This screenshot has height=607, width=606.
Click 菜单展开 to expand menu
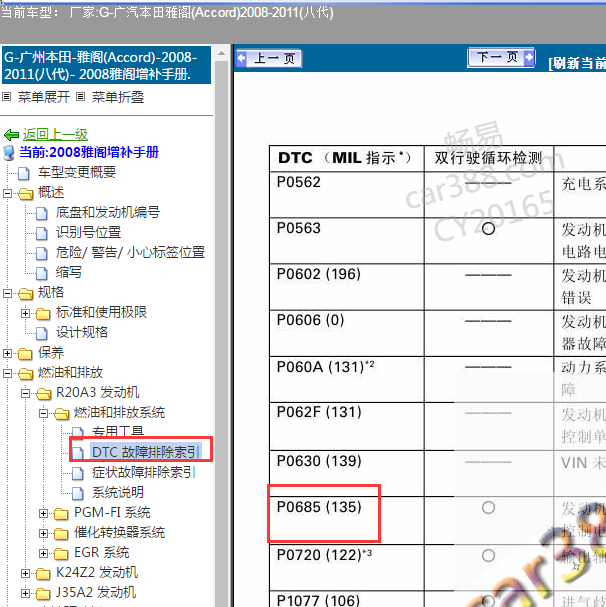44,97
